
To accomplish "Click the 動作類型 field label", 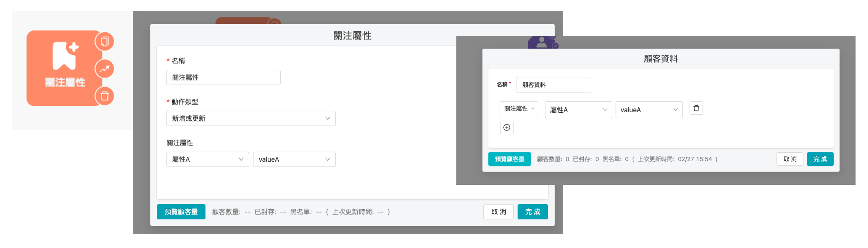I will tap(185, 102).
